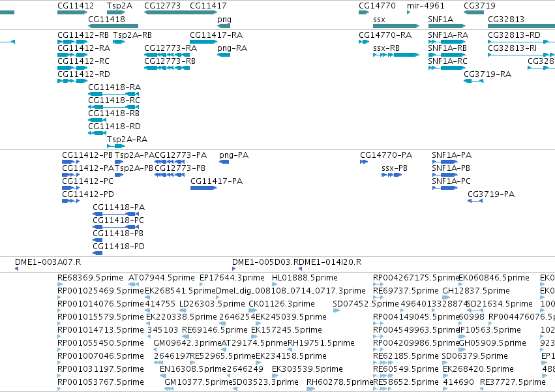Select EST LD26303.5prime
The image size is (555, 392).
point(212,304)
